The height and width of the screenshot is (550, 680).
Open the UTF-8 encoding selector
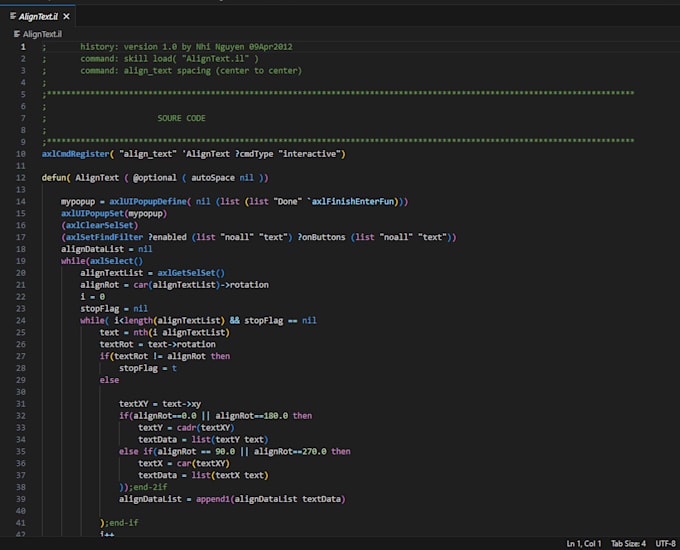[665, 543]
